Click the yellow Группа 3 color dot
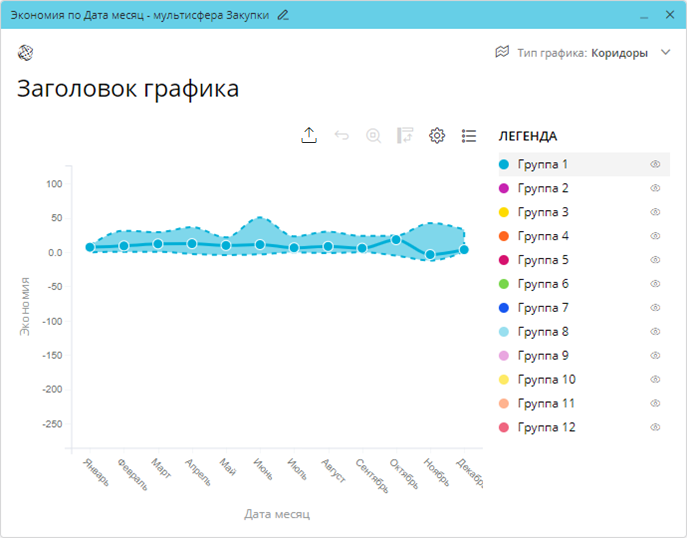This screenshot has height=538, width=687. tap(504, 212)
